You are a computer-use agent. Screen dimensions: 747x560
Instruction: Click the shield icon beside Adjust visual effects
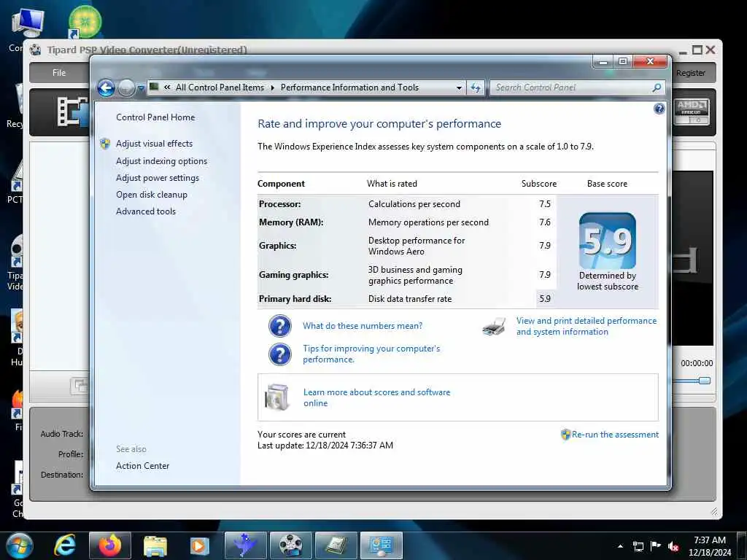(105, 144)
